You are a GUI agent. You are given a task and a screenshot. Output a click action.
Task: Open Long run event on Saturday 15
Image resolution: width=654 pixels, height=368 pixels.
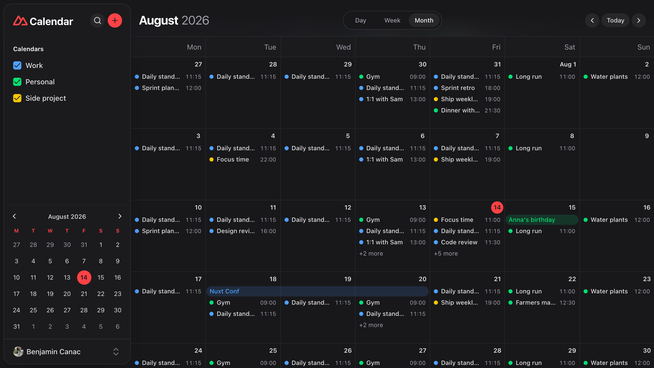point(542,231)
